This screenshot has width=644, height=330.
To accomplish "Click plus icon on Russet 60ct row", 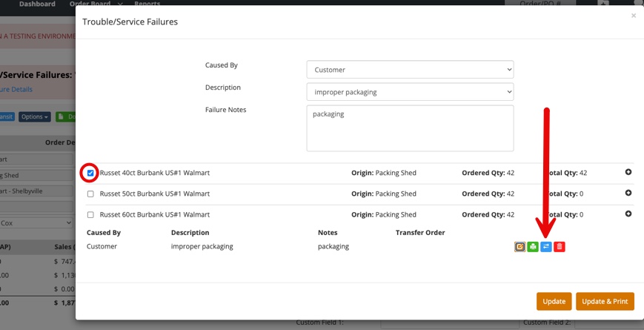I will pyautogui.click(x=628, y=214).
